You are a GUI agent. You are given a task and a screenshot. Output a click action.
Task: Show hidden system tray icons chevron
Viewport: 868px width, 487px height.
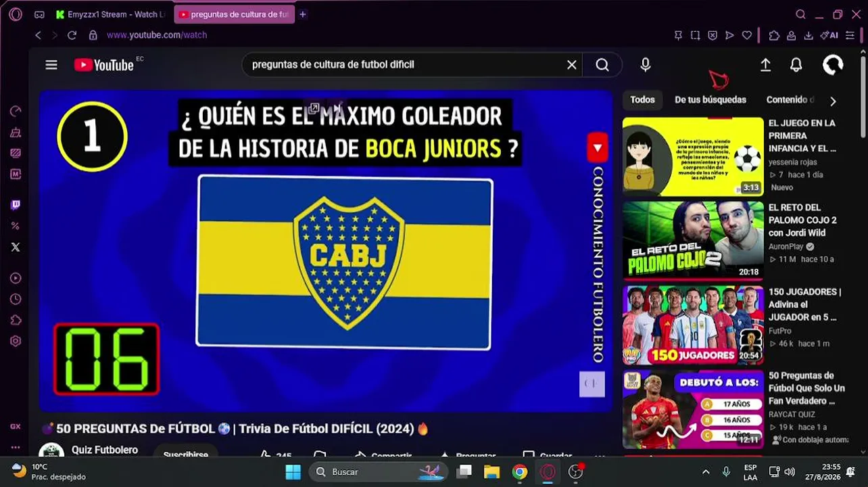706,471
